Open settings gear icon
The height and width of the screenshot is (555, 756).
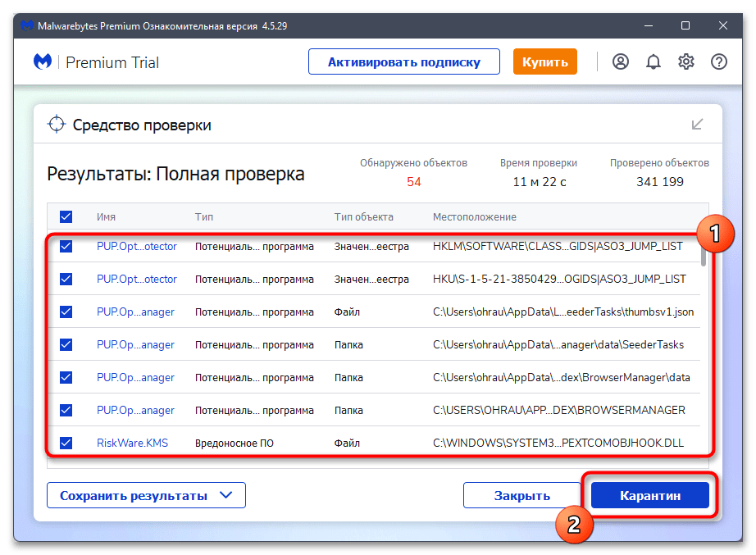point(686,61)
